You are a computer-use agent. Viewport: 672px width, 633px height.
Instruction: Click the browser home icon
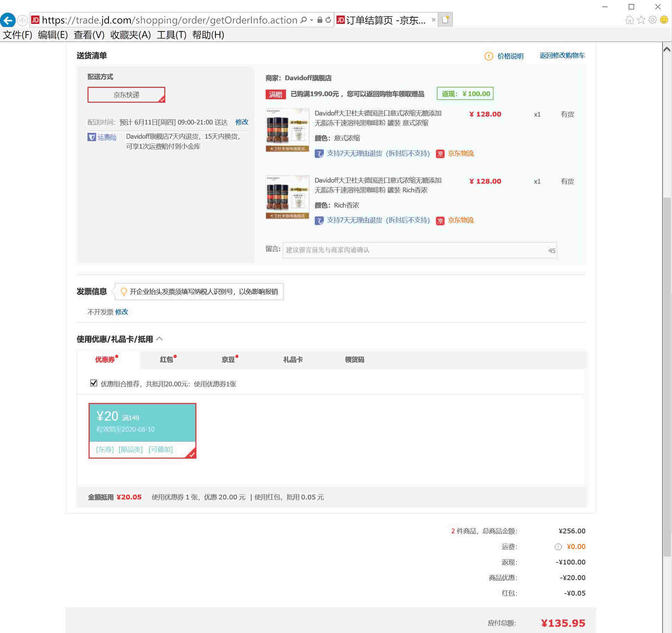629,20
